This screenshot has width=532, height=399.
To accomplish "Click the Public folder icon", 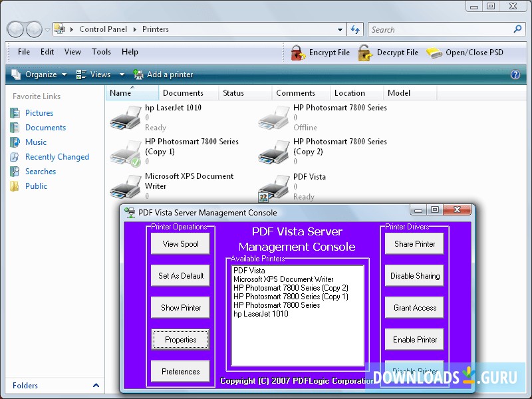I will (x=15, y=186).
